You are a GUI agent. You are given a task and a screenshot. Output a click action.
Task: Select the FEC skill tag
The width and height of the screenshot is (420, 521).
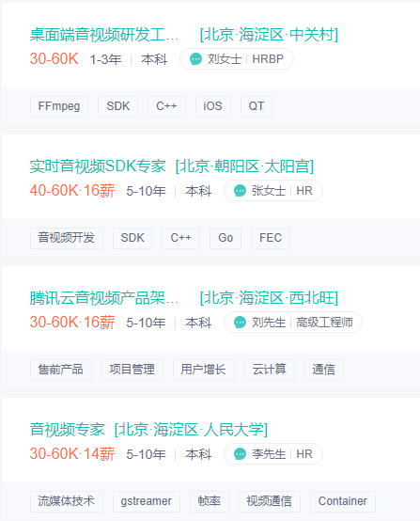(x=271, y=238)
